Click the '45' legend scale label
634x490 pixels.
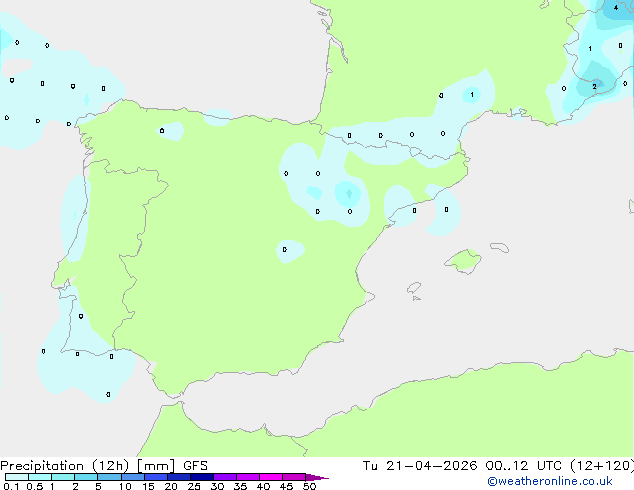click(x=286, y=486)
